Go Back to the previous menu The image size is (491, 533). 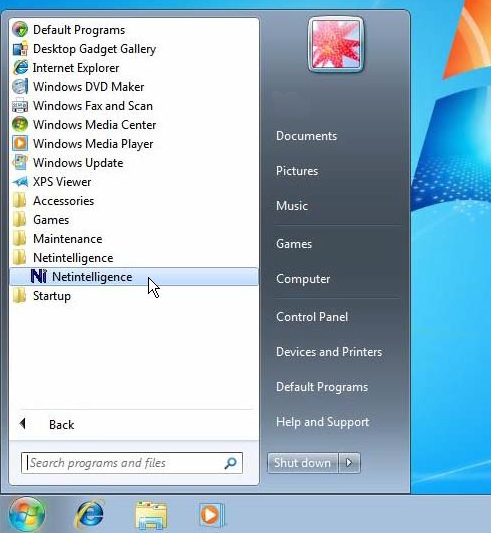coord(62,425)
